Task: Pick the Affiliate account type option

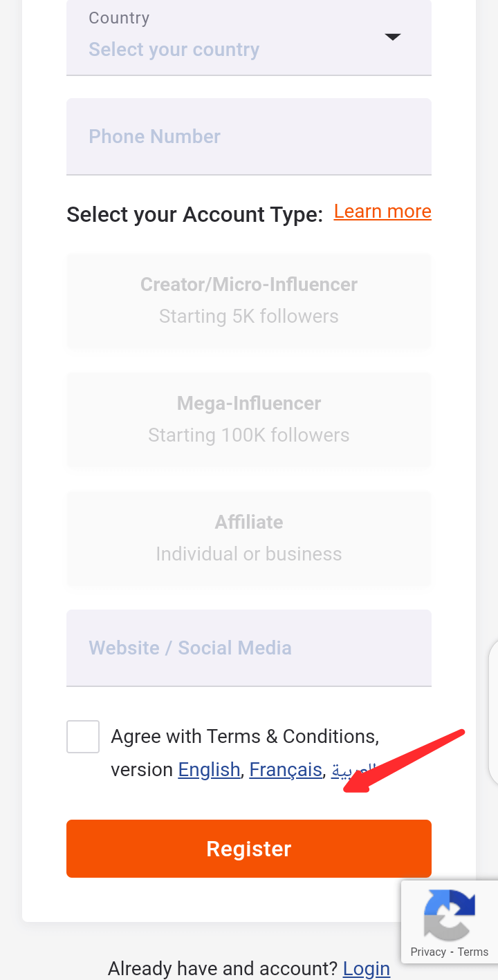Action: click(x=249, y=538)
